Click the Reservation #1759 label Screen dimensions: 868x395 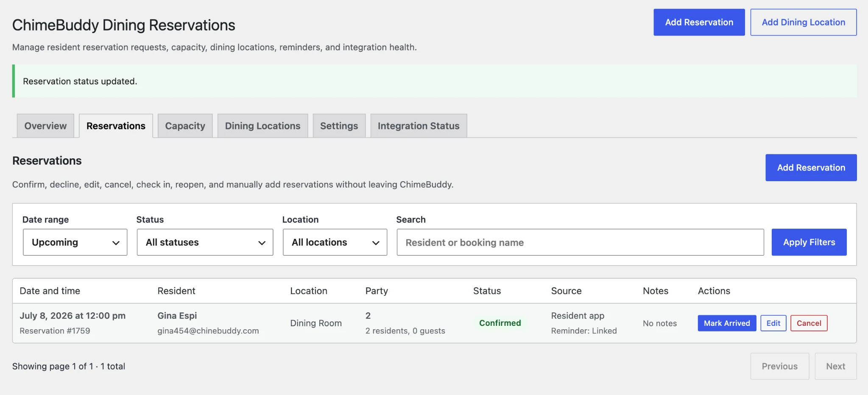click(55, 331)
